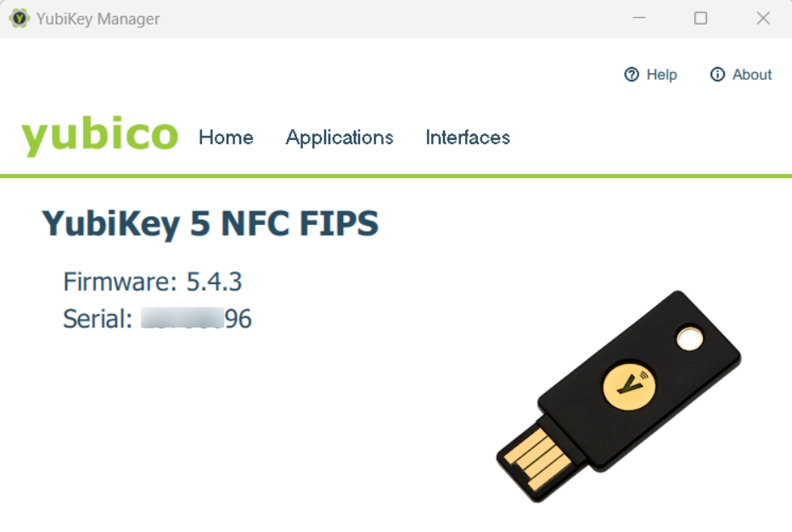Screen dimensions: 792x532
Task: Open the Interfaces tab
Action: coord(468,137)
